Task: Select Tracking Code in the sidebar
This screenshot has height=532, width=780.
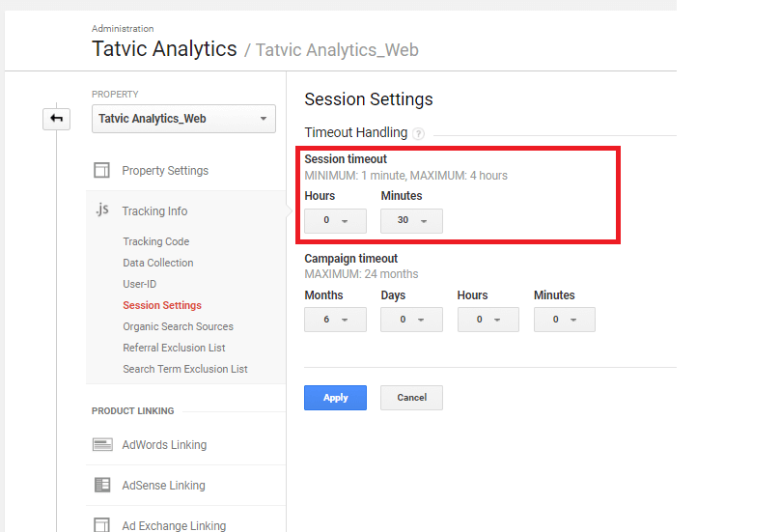Action: 156,241
